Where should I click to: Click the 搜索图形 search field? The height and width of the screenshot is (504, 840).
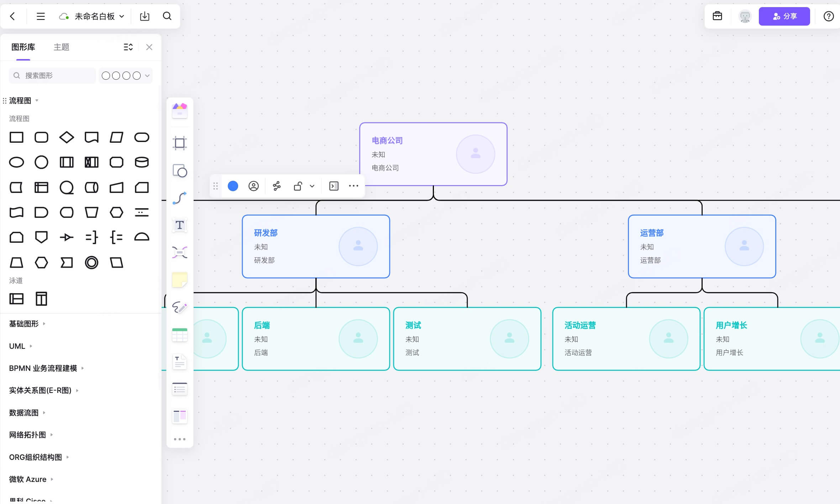pyautogui.click(x=53, y=75)
